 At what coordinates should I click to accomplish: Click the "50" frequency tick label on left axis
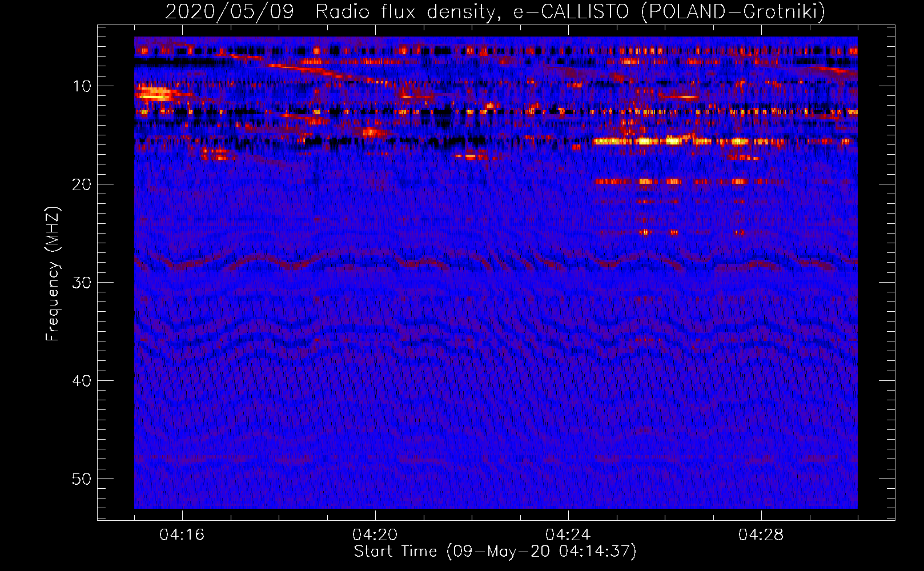(x=82, y=479)
